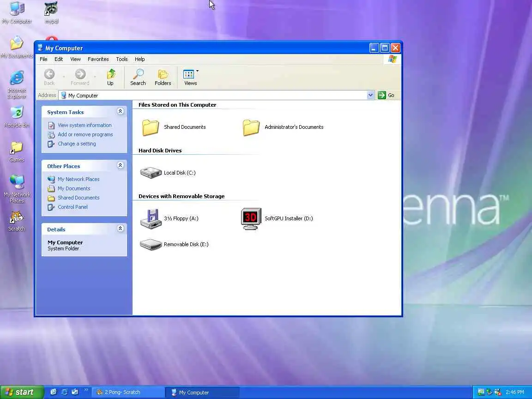
Task: Open the View menu
Action: [x=75, y=59]
